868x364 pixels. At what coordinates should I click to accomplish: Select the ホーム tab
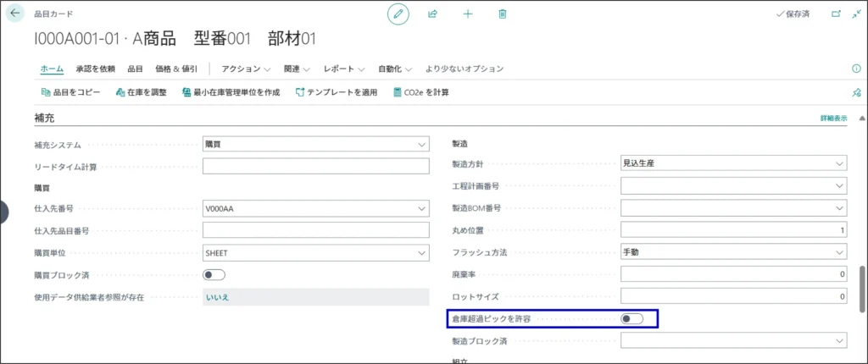click(x=52, y=69)
